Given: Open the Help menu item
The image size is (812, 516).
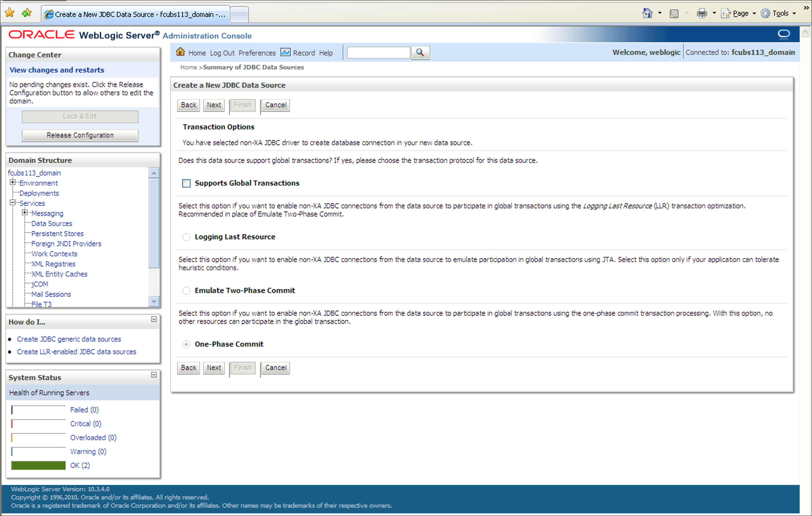Looking at the screenshot, I should tap(325, 53).
